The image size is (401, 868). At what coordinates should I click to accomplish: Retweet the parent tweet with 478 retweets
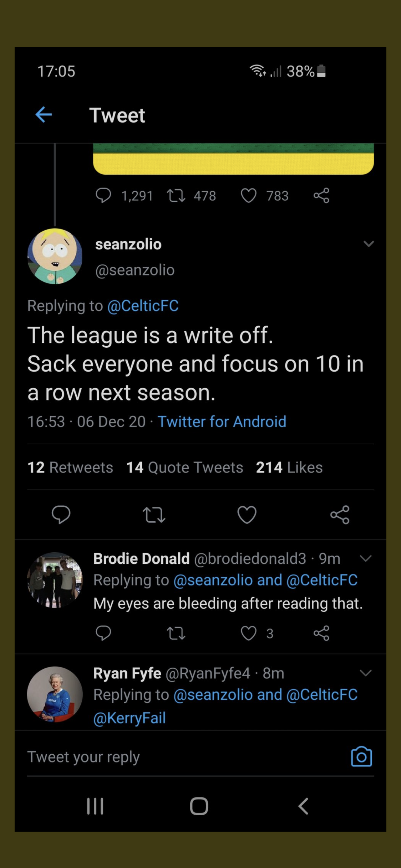click(x=176, y=196)
